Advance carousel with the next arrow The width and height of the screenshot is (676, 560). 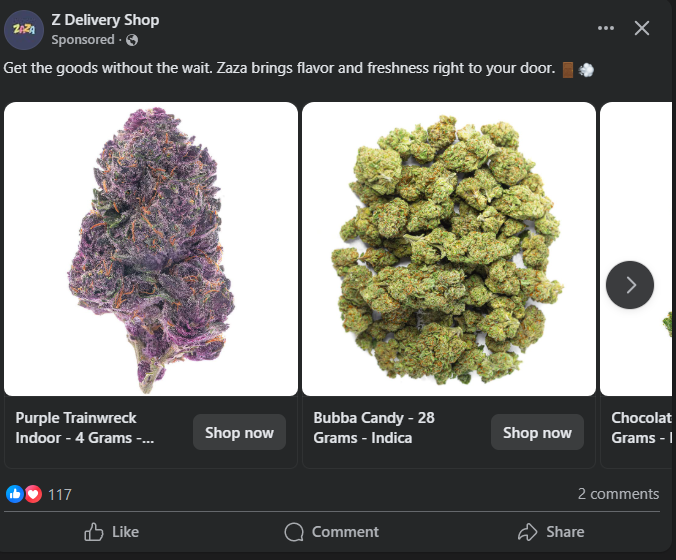630,285
